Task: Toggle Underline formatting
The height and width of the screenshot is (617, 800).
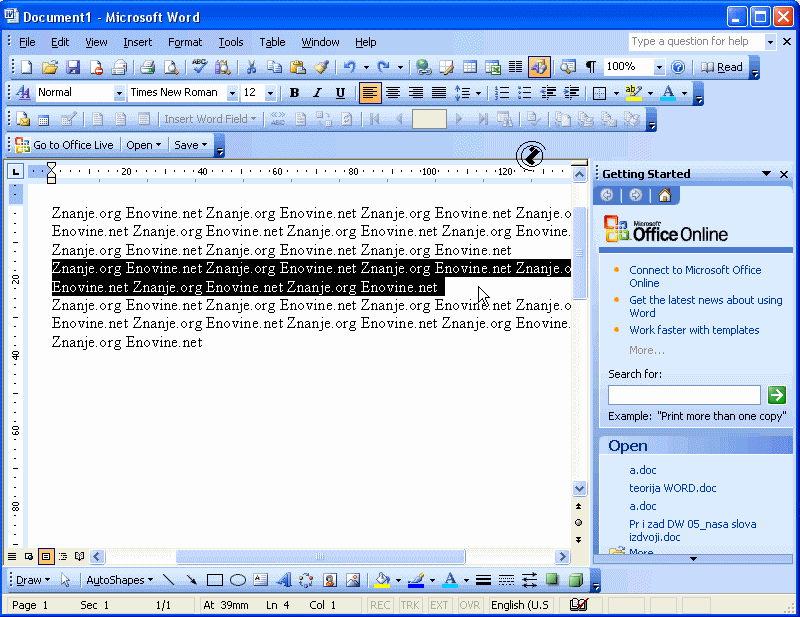Action: pos(340,92)
